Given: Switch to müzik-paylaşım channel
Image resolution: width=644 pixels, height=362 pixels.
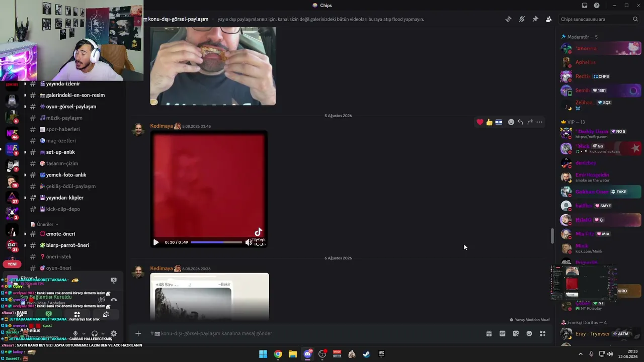Looking at the screenshot, I should (64, 118).
